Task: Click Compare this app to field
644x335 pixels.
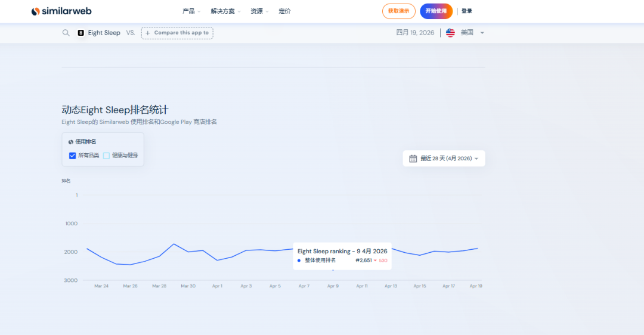Action: 177,33
